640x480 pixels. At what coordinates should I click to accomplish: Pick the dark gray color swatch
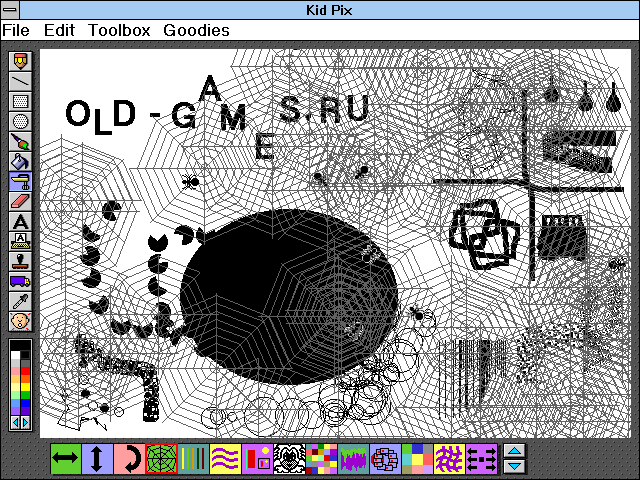click(x=25, y=363)
